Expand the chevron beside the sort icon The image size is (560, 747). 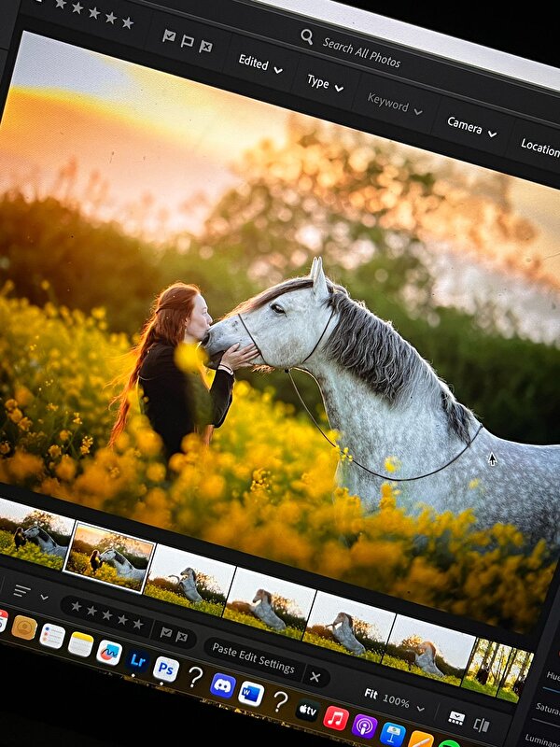(44, 598)
